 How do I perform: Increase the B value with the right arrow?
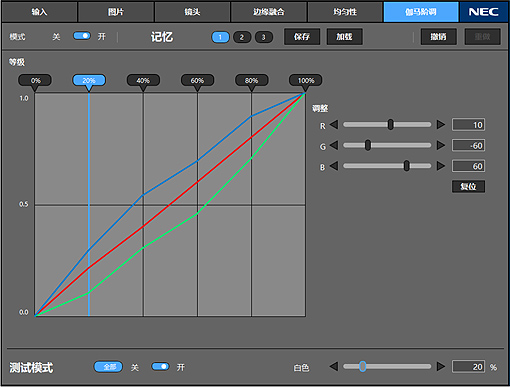pyautogui.click(x=441, y=166)
